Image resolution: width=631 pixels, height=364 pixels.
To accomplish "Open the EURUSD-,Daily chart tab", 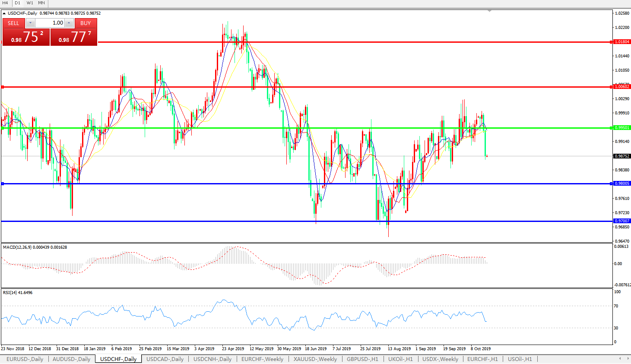I will click(25, 359).
